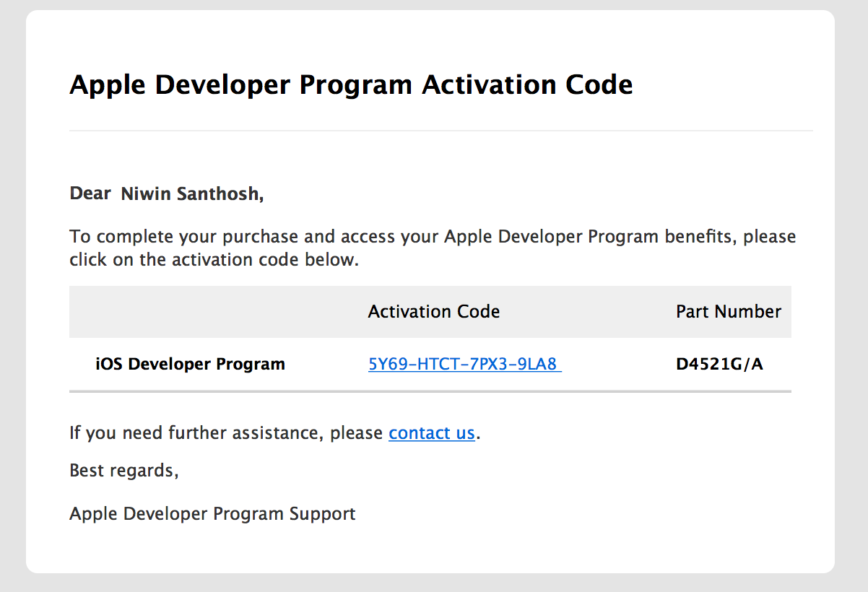Click the activation code link 5Y69-HTCT-7PX3-9LA8
Image resolution: width=868 pixels, height=592 pixels.
click(x=463, y=364)
